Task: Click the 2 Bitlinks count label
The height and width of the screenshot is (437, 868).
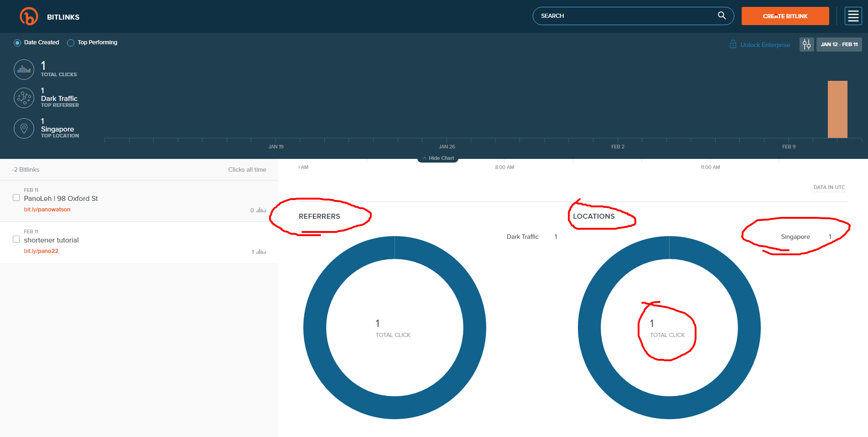Action: tap(26, 169)
